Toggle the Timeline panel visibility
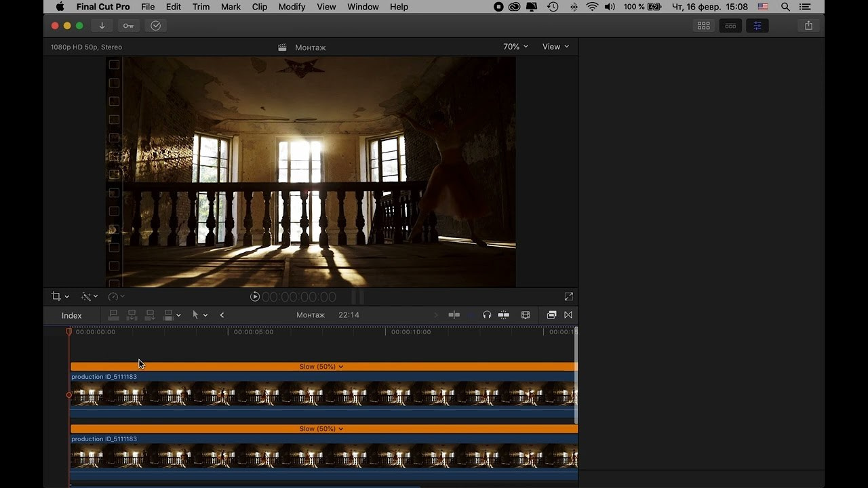 (730, 26)
